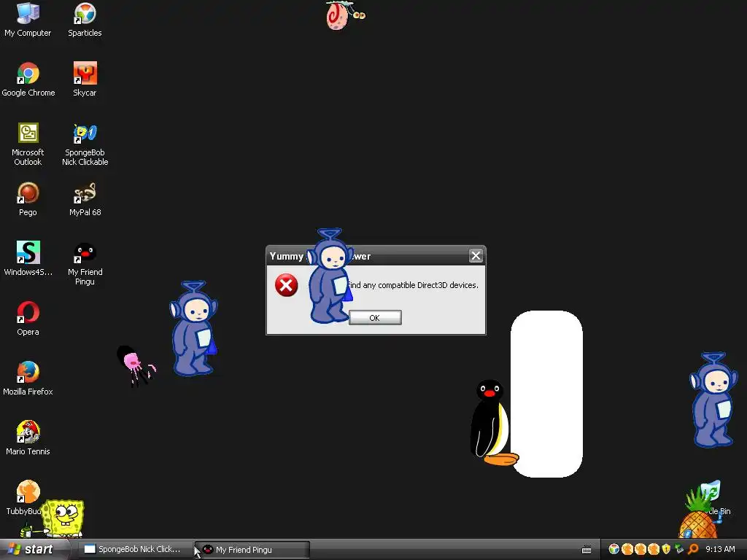Click the pineapple house desktop character
This screenshot has width=747, height=560.
pos(698,514)
